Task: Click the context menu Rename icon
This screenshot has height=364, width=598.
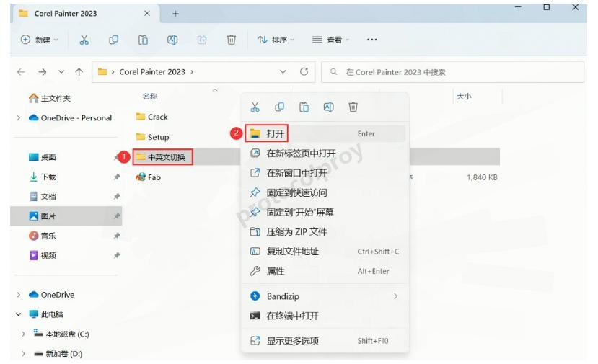Action: 328,107
